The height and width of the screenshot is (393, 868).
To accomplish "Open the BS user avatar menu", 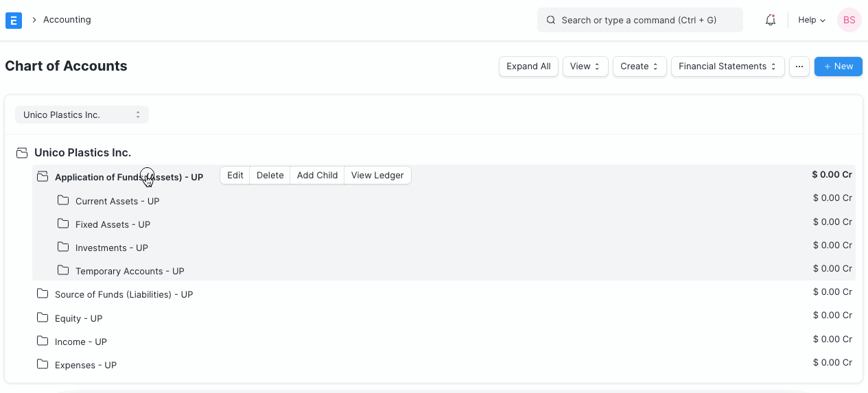I will coord(849,21).
